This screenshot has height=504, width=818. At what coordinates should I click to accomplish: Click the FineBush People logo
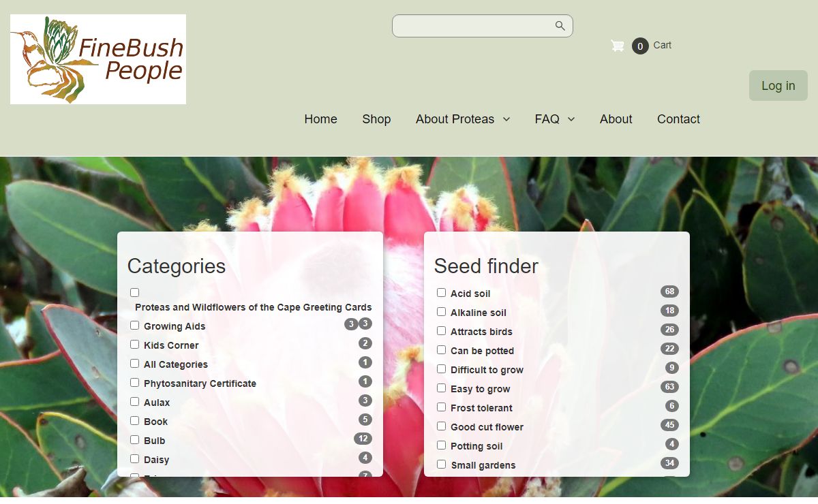pos(98,59)
